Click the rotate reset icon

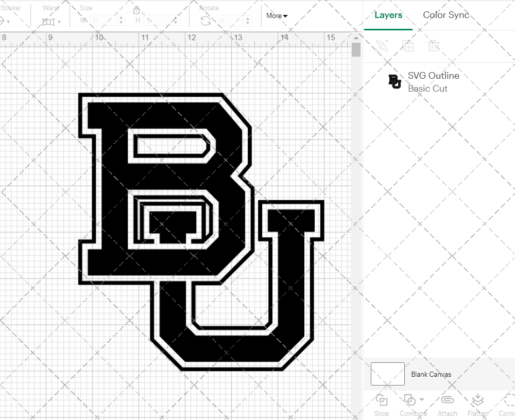pos(205,20)
